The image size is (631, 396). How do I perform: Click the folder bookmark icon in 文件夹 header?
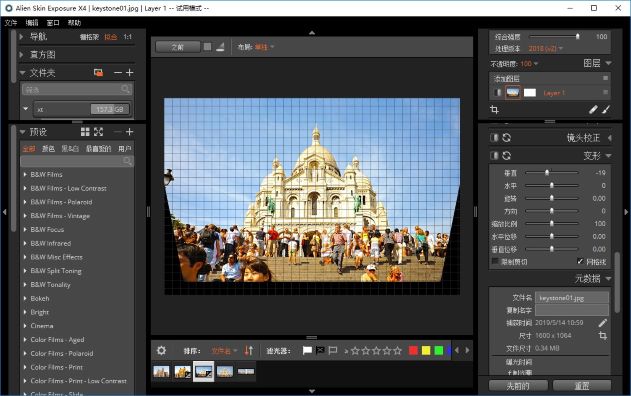[98, 73]
